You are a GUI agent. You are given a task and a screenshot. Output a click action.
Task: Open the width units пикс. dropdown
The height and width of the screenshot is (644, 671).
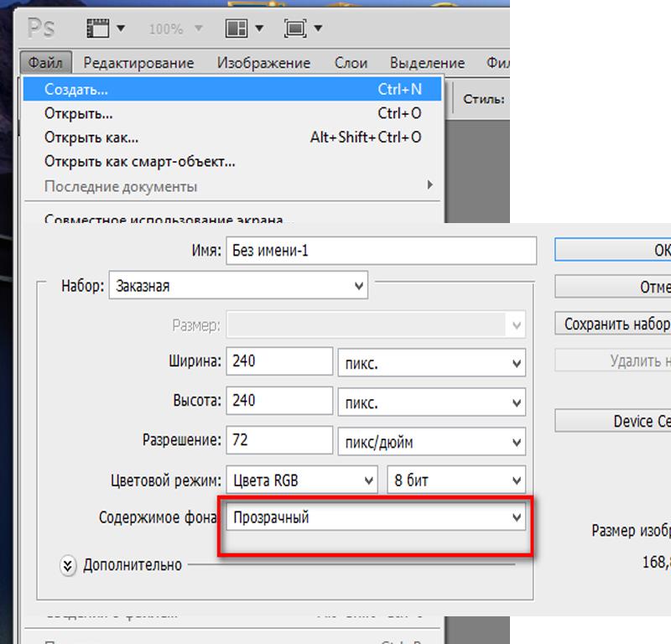coord(432,362)
